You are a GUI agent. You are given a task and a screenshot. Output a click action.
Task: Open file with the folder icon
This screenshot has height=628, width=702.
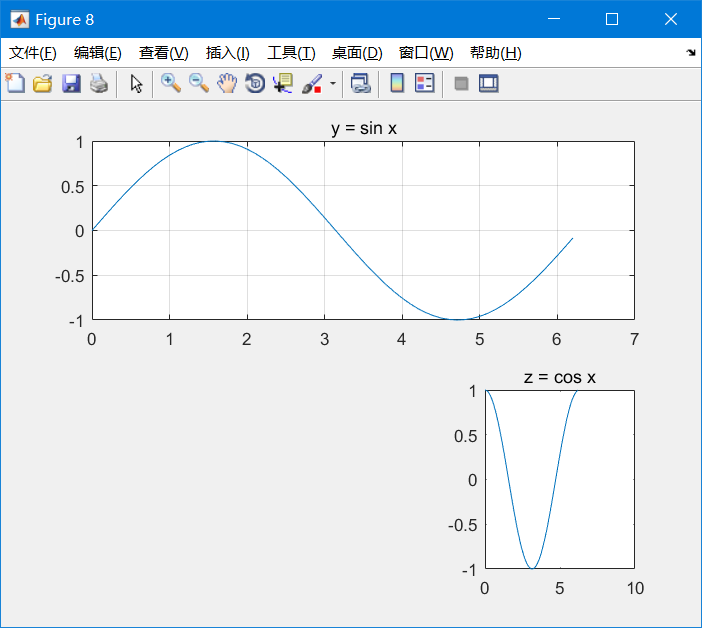point(43,83)
